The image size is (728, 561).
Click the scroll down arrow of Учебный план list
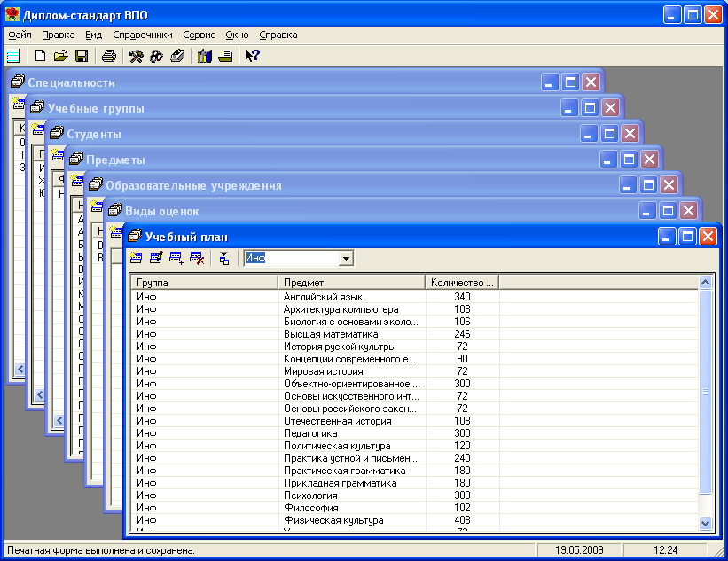click(x=706, y=524)
